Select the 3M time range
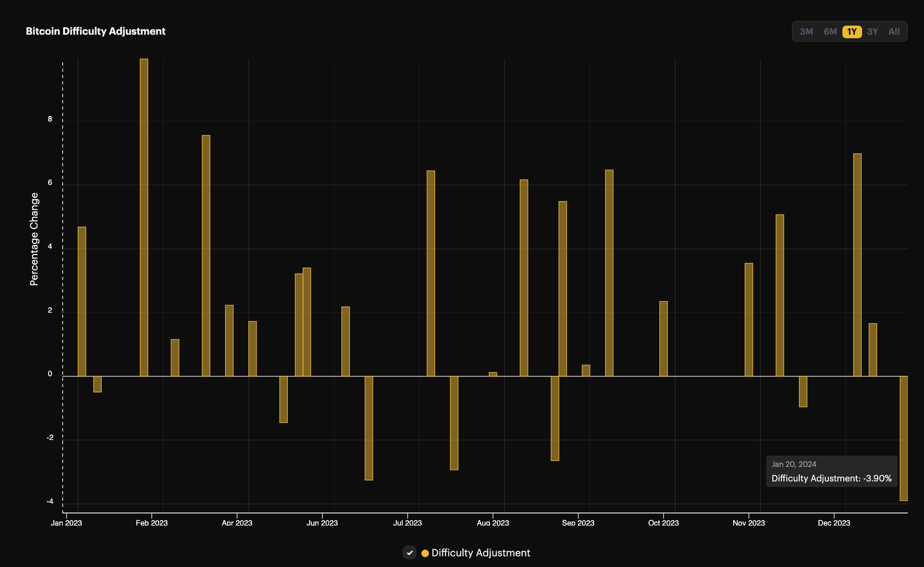 pos(806,31)
